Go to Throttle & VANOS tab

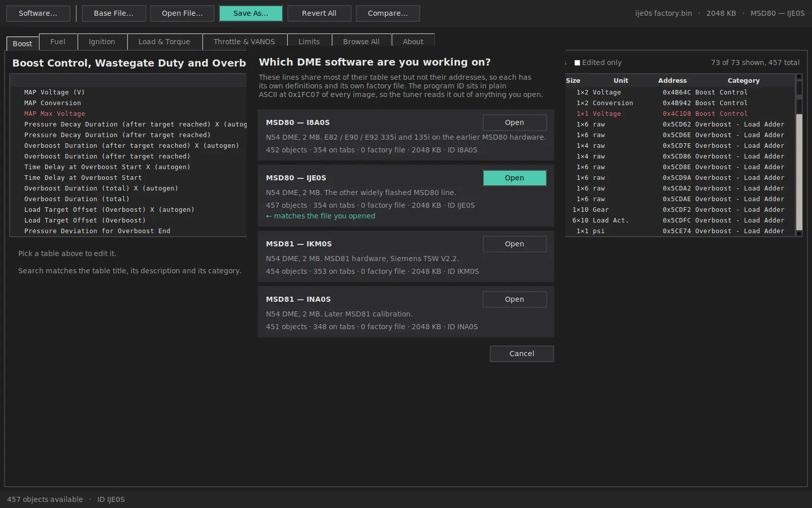(244, 42)
